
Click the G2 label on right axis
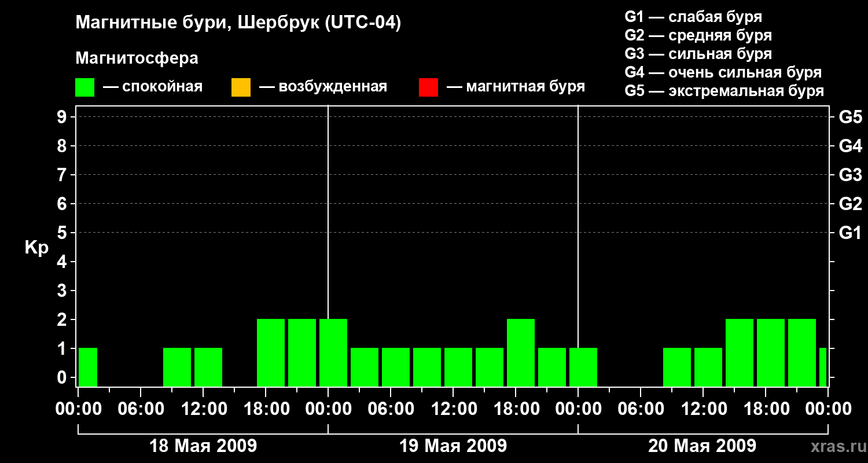851,204
